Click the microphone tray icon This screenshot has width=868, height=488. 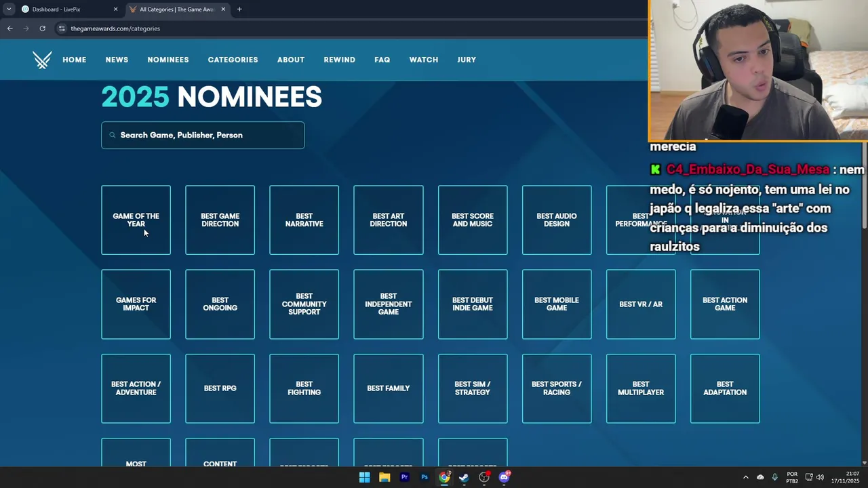[x=774, y=477]
